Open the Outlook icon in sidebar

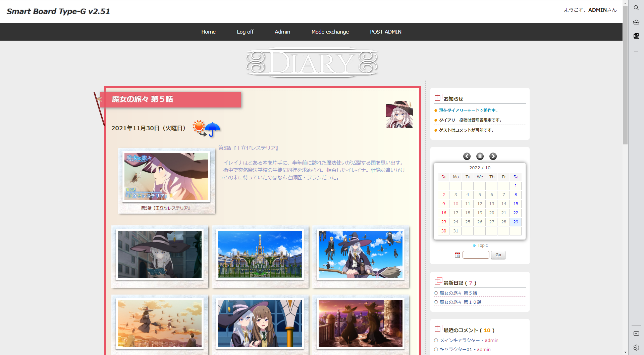click(x=636, y=36)
